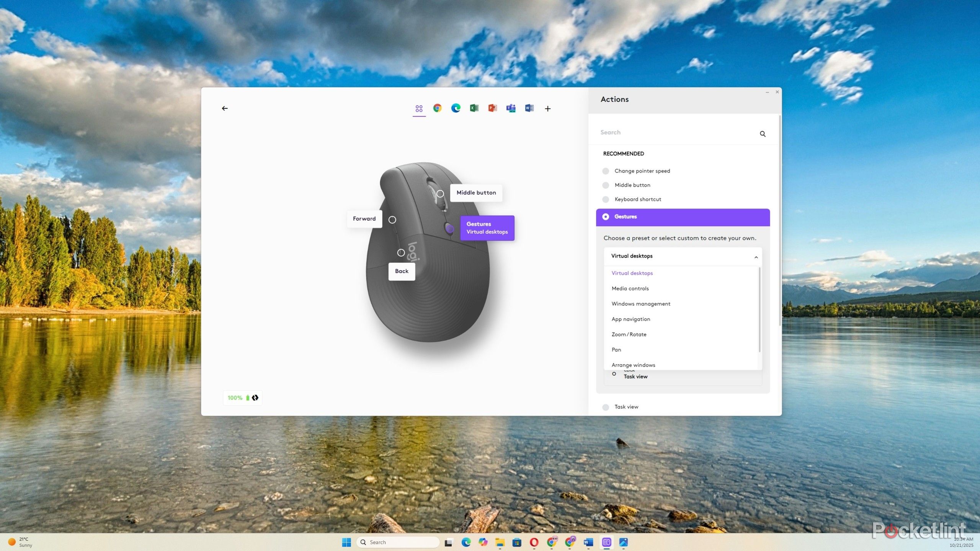
Task: Go back with the left arrow icon
Action: pyautogui.click(x=225, y=108)
